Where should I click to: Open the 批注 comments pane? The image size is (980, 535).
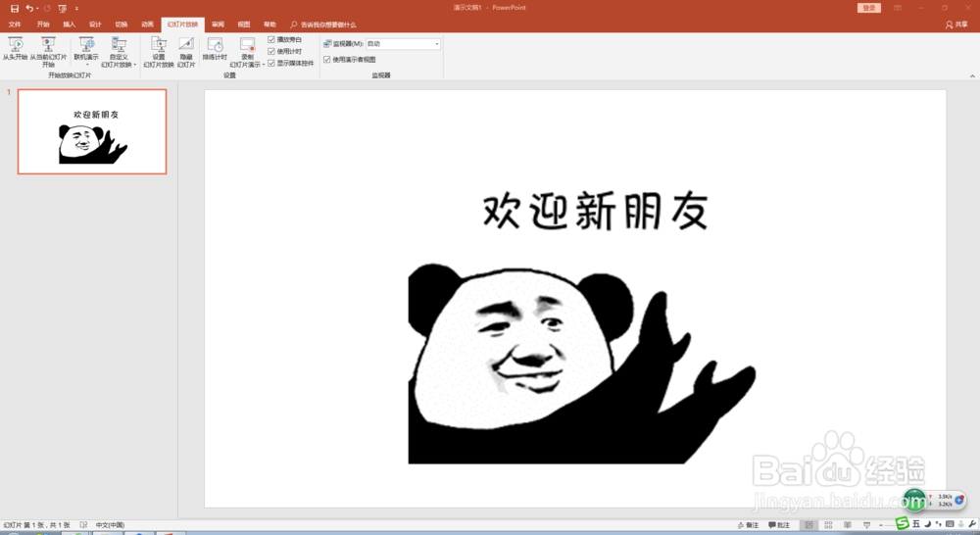coord(779,525)
